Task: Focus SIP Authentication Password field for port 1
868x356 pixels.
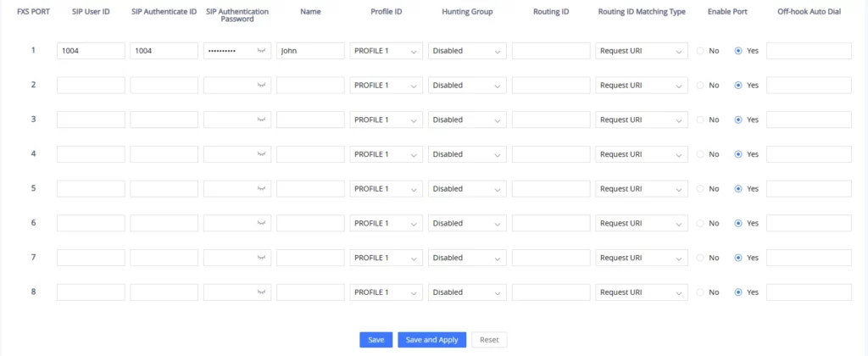Action: pyautogui.click(x=237, y=51)
